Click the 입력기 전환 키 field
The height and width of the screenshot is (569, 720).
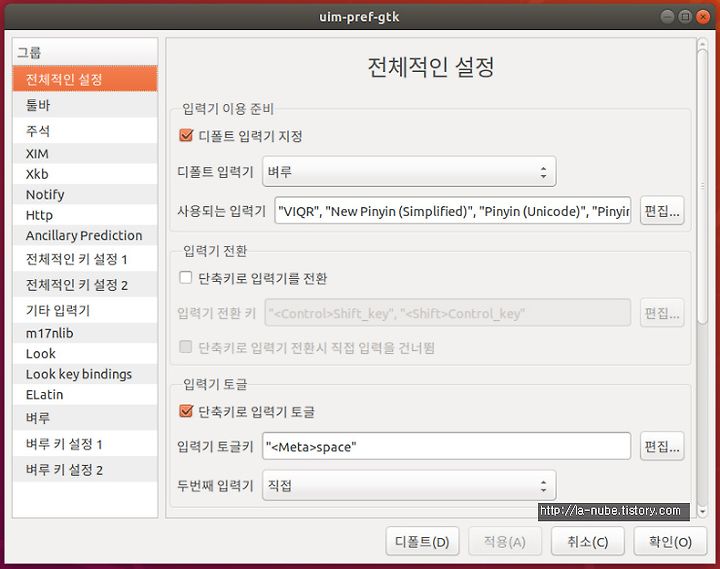pyautogui.click(x=448, y=313)
